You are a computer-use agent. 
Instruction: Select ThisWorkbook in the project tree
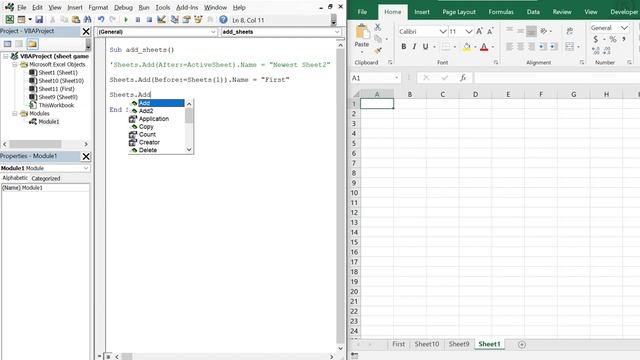[56, 105]
